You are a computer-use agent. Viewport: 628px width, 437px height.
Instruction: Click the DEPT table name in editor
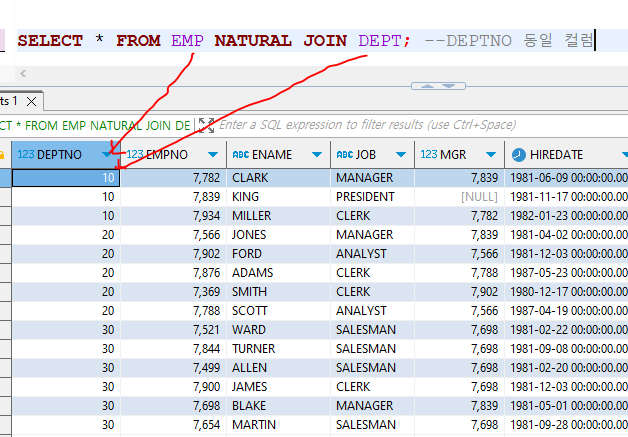pyautogui.click(x=380, y=41)
